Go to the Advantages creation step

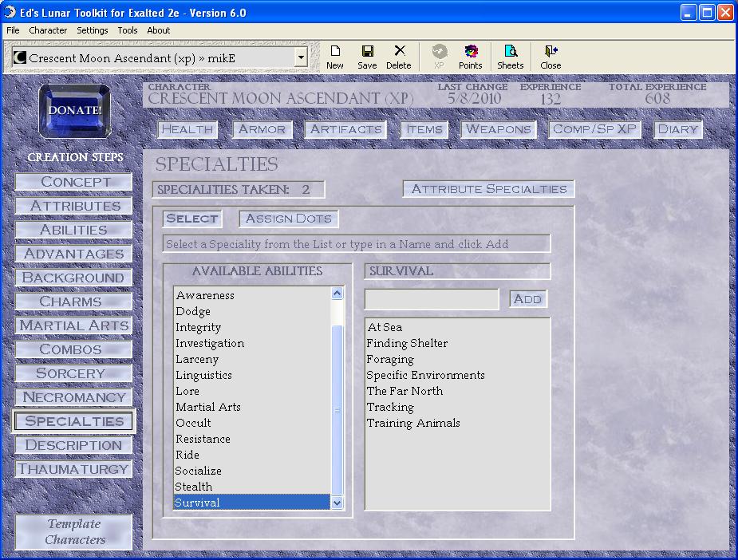(x=74, y=254)
